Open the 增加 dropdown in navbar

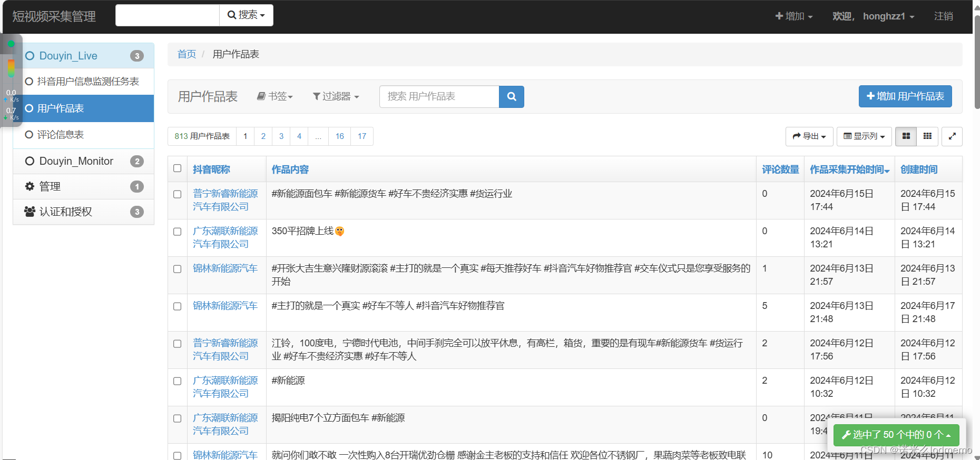(x=794, y=16)
